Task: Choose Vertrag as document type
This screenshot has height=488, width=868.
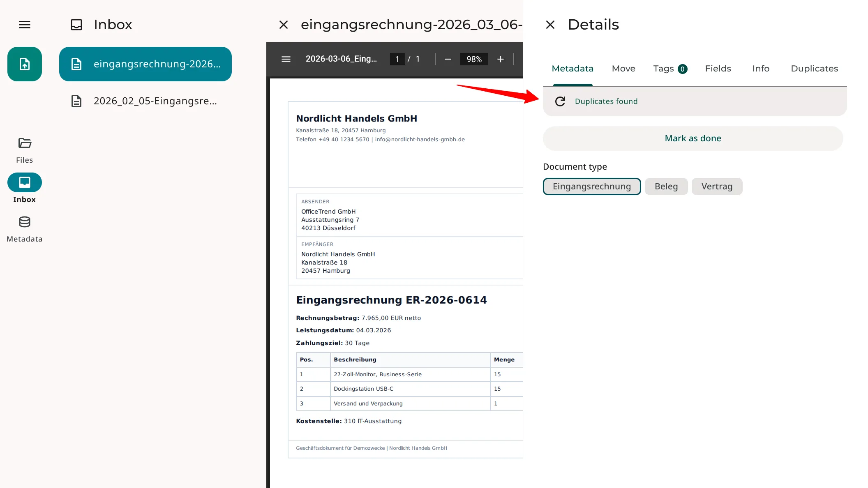Action: (x=717, y=186)
